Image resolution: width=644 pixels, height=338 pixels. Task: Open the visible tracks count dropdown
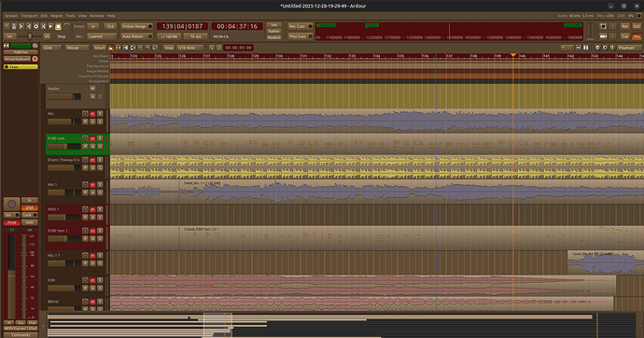point(567,48)
